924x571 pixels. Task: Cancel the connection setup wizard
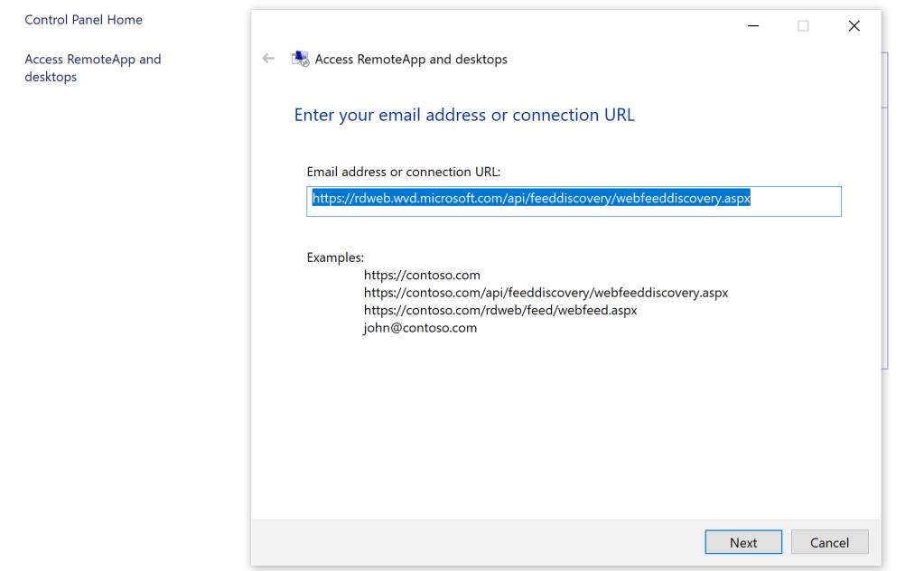click(x=829, y=542)
